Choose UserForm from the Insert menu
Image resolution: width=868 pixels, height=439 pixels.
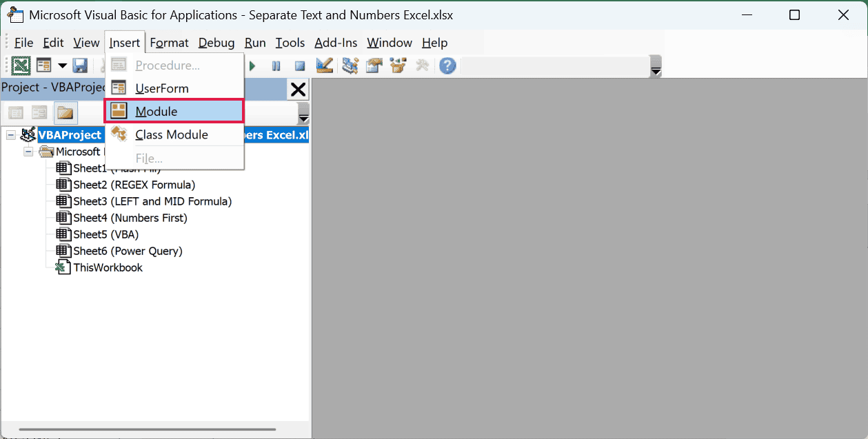pyautogui.click(x=174, y=88)
